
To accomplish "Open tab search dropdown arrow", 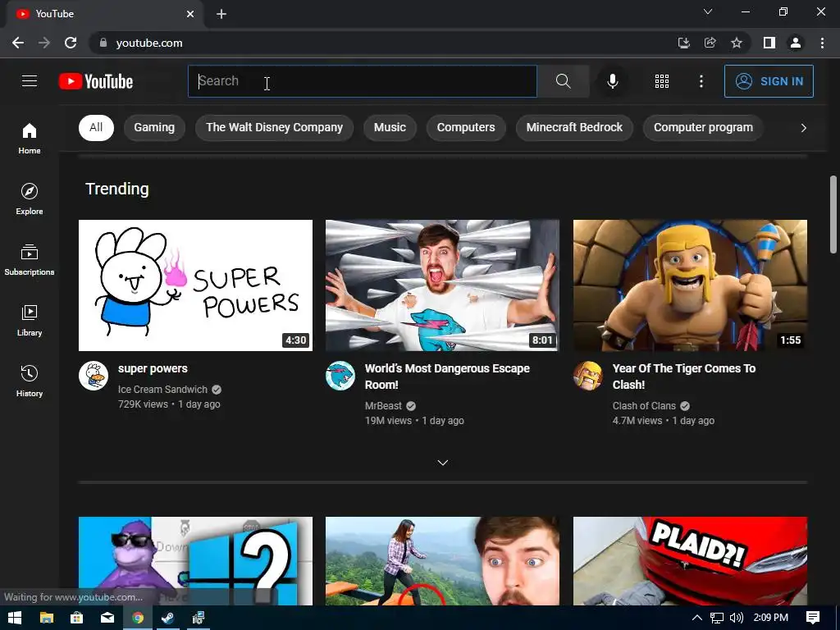I will coord(708,11).
